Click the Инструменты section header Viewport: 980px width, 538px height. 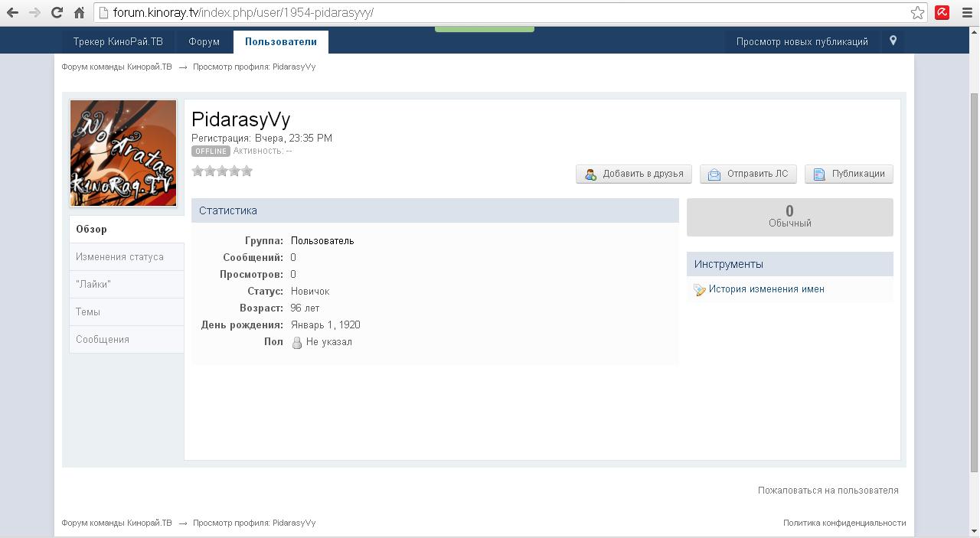789,264
